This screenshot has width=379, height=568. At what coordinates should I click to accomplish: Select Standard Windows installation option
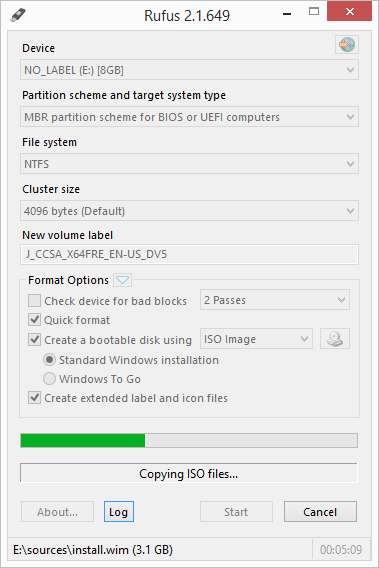(49, 360)
